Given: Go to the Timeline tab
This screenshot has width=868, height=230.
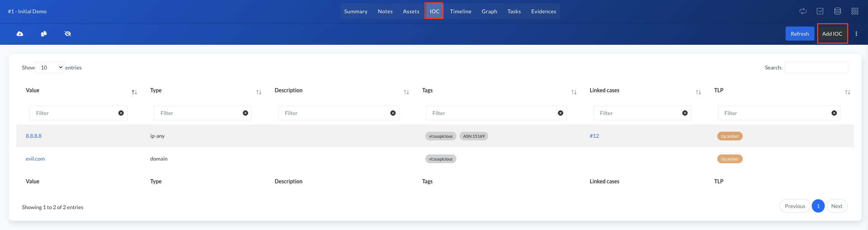Looking at the screenshot, I should pyautogui.click(x=461, y=11).
